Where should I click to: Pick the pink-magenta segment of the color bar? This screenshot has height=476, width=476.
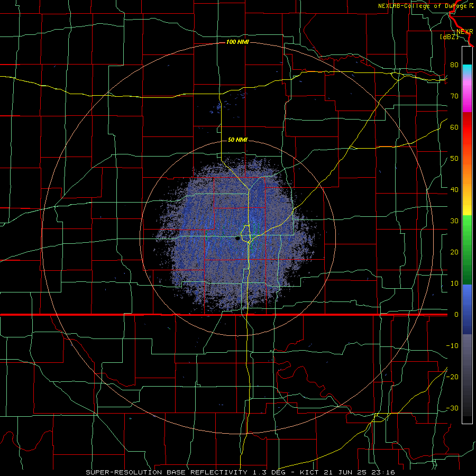pyautogui.click(x=467, y=94)
